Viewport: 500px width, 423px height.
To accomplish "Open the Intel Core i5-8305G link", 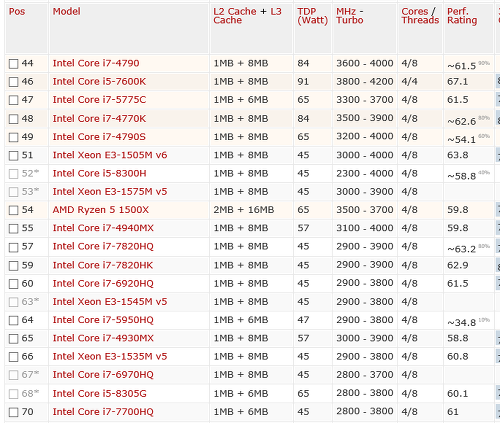I will click(99, 394).
